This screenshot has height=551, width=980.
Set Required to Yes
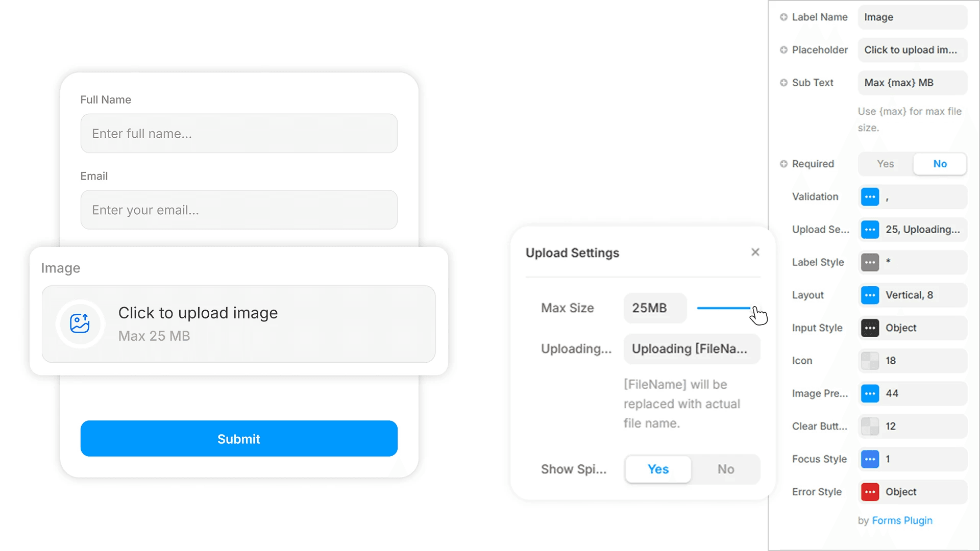(x=885, y=164)
